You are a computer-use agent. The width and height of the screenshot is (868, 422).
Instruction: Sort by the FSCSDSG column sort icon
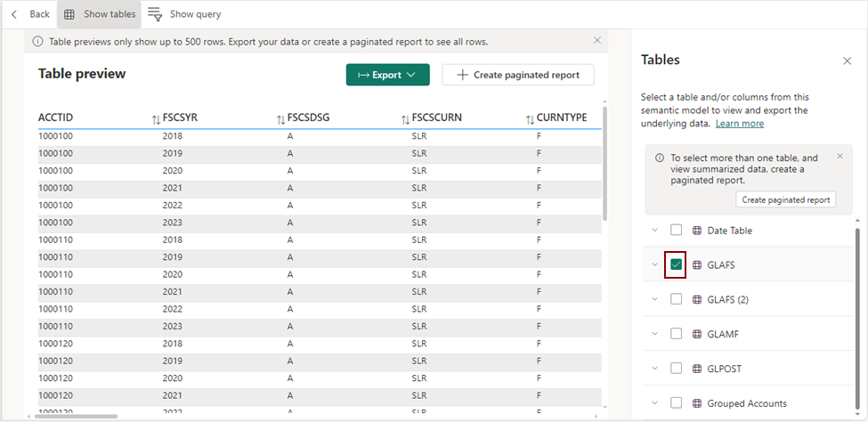(x=280, y=118)
